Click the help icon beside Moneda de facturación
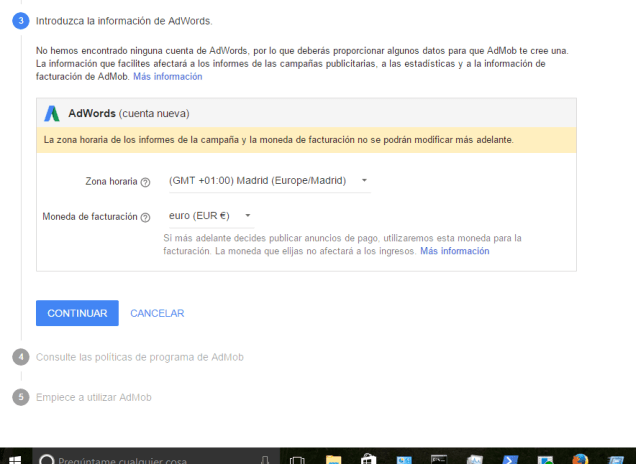636x464 pixels. (145, 216)
